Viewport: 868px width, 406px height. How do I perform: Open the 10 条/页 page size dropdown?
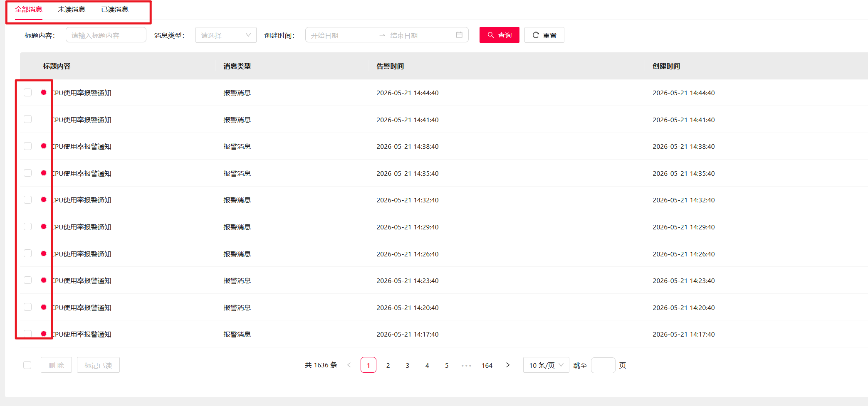coord(546,365)
